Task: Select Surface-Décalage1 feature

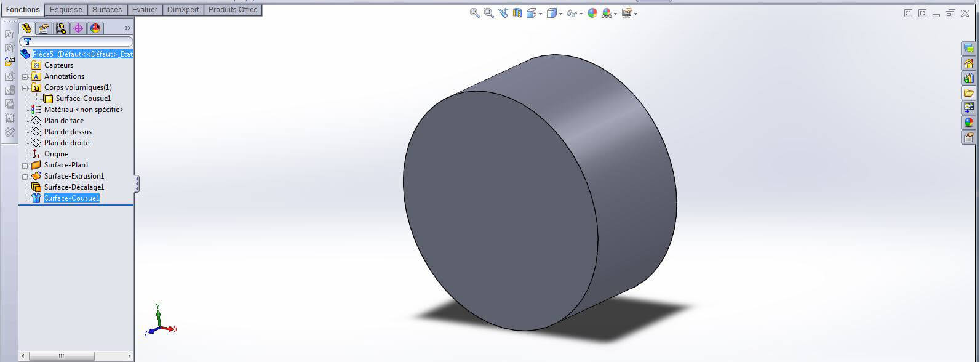Action: [x=74, y=187]
